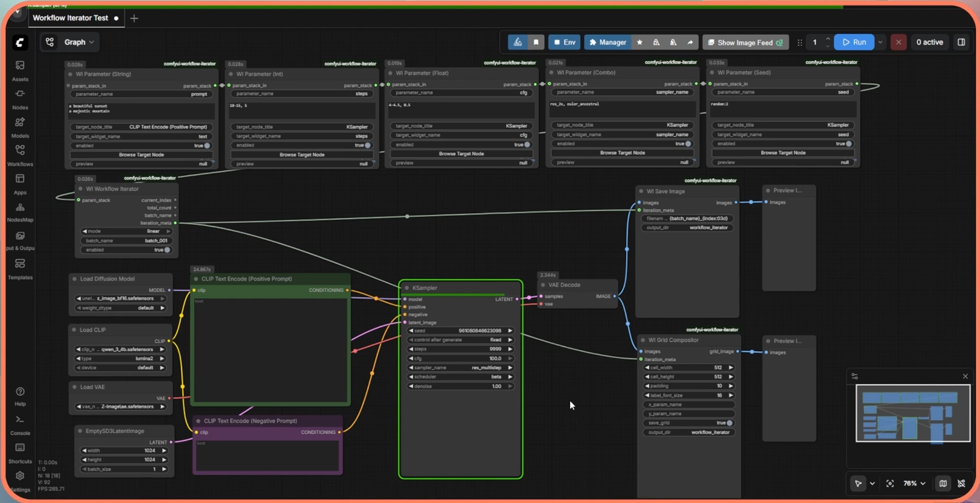Open the Env toolbar menu
The image size is (980, 503).
coord(564,42)
